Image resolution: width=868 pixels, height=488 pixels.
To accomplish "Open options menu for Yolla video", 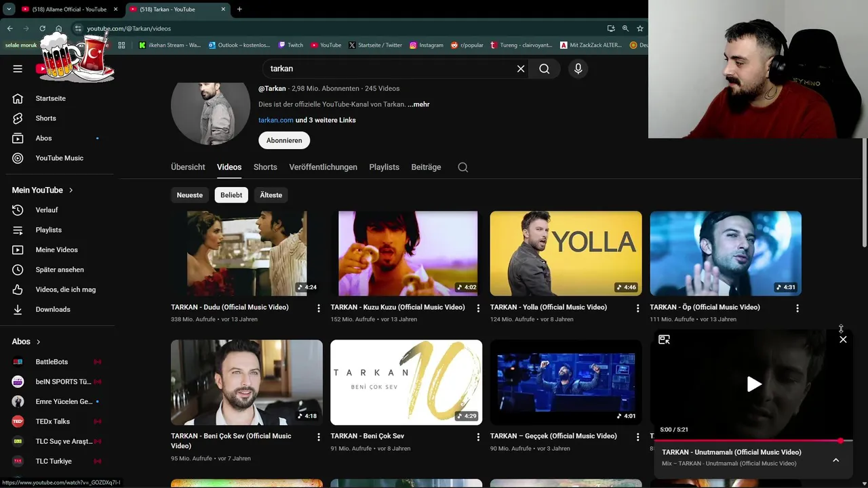I will [637, 308].
